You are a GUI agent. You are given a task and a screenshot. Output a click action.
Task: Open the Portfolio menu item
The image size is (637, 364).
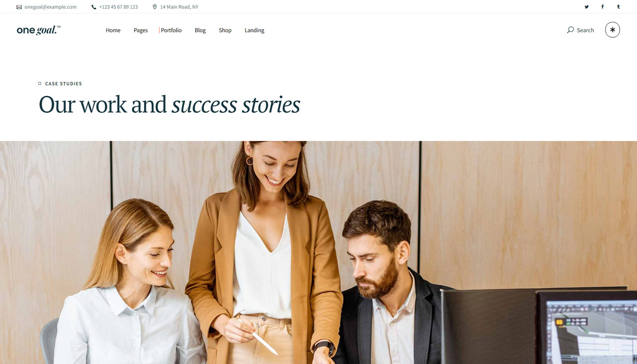(x=171, y=30)
